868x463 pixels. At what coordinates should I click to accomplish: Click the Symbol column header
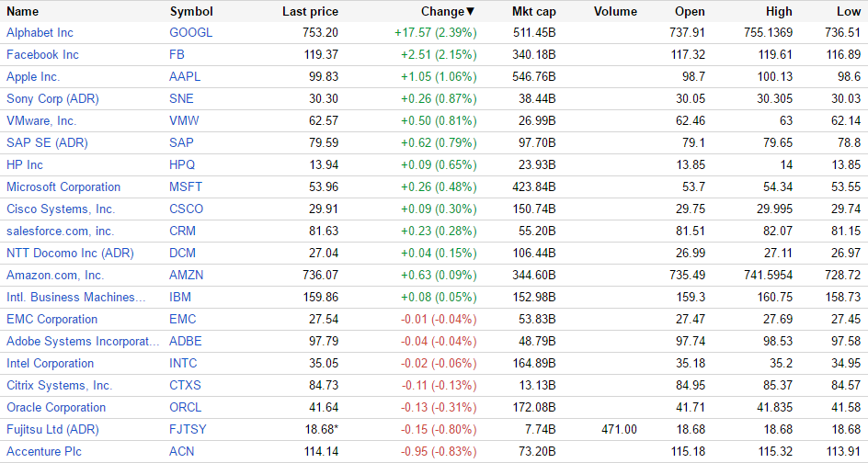[191, 12]
